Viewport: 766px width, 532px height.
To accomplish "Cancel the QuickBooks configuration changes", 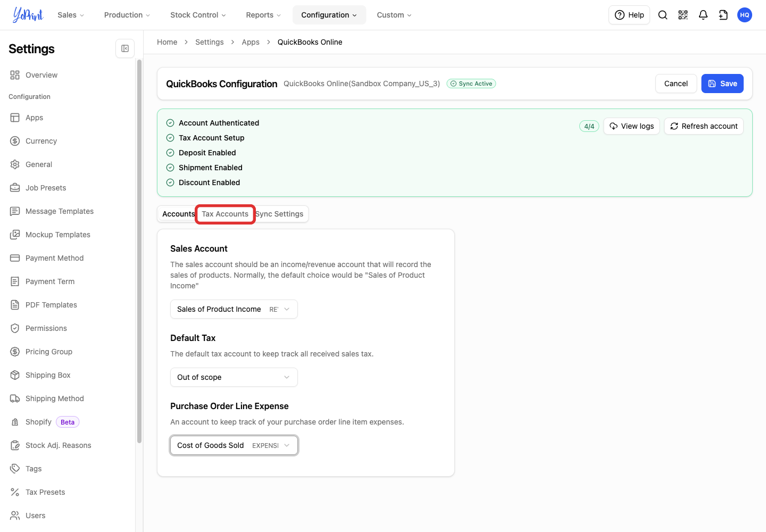I will [x=676, y=84].
